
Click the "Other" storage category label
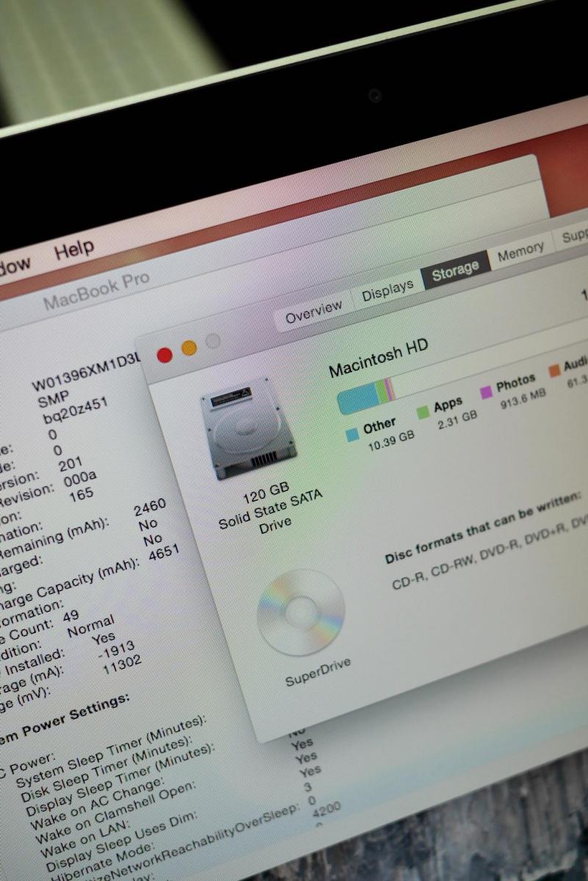click(x=380, y=427)
